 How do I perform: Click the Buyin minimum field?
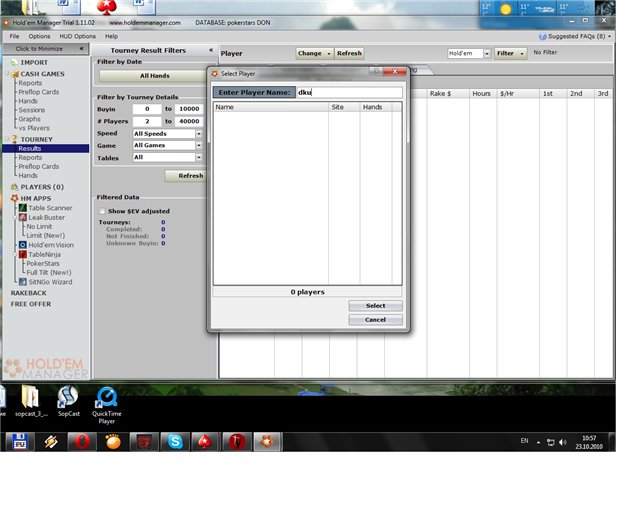pos(147,109)
